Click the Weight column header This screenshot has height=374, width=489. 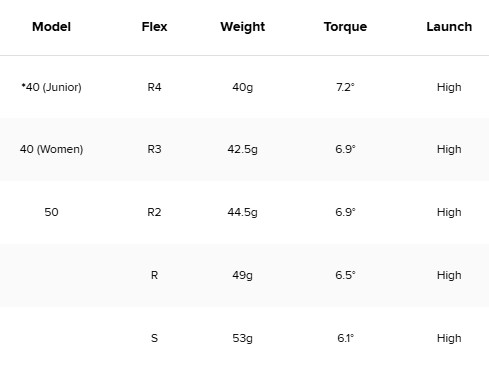243,27
